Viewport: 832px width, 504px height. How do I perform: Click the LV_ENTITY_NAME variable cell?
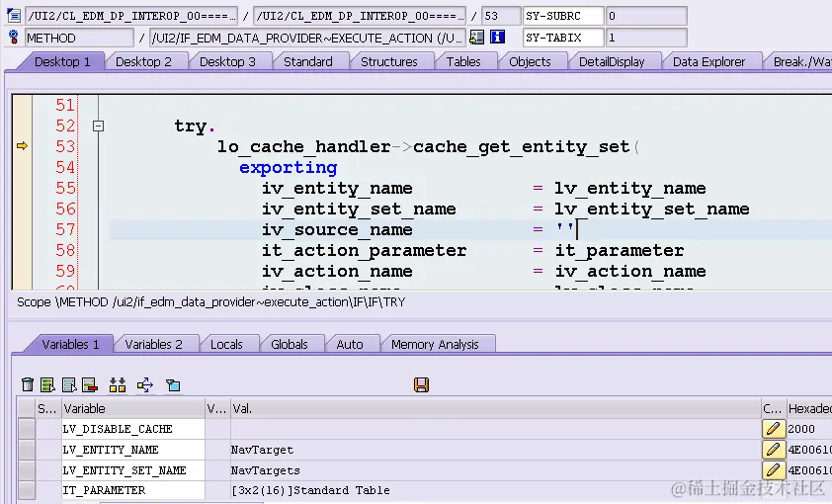click(x=133, y=450)
